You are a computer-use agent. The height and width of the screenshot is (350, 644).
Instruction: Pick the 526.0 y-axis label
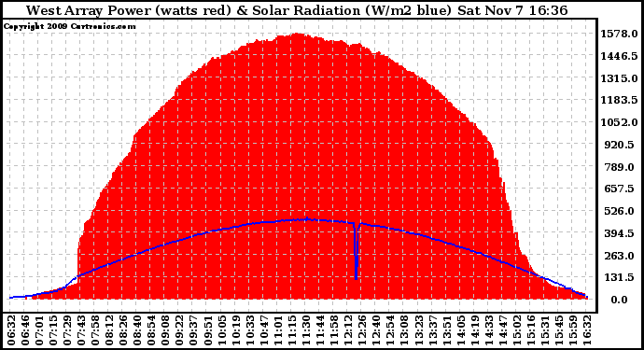[619, 211]
